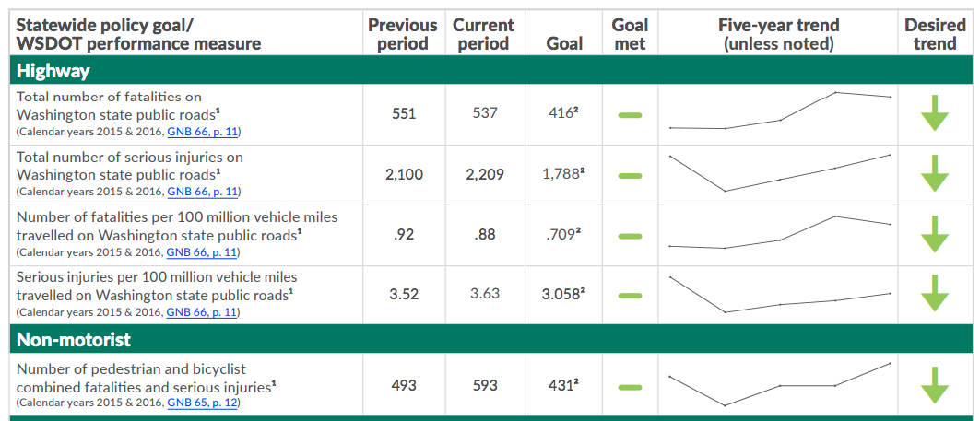Open the GNB 66 link under fatalities per 100 million miles
980x421 pixels.
tap(202, 251)
